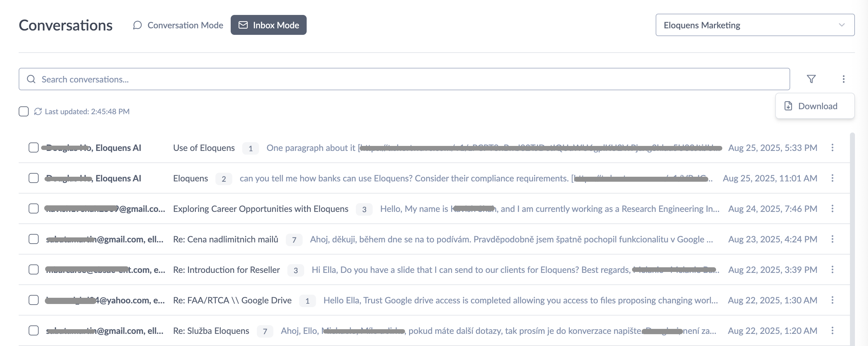Screen dimensions: 868x346
Task: Click the magnifier icon in search bar
Action: [31, 79]
